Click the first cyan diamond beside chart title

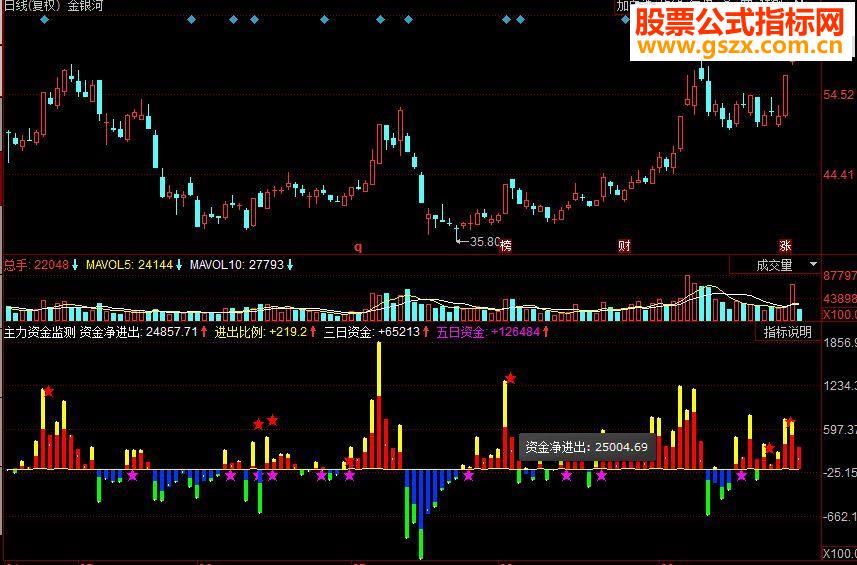[x=44, y=20]
